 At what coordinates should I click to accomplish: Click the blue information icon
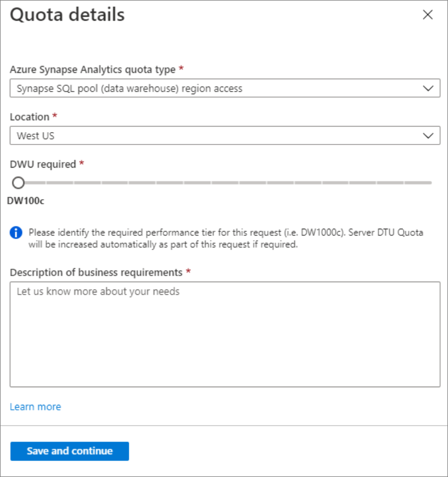tap(17, 233)
